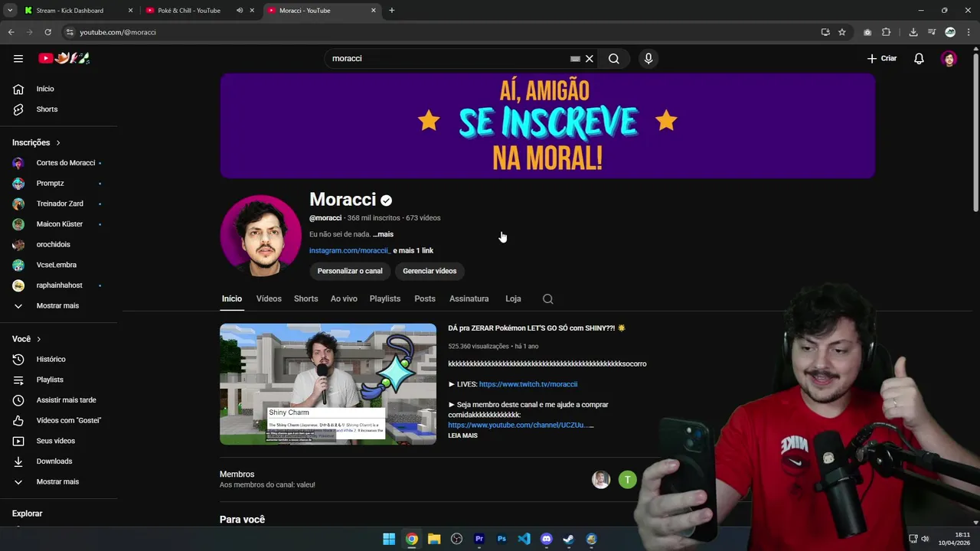
Task: Switch to the Assinatura tab
Action: 469,298
